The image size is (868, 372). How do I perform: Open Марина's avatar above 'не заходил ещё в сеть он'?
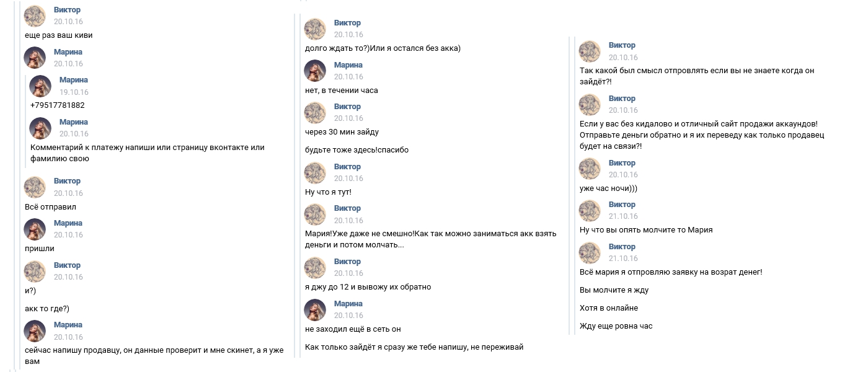[315, 309]
